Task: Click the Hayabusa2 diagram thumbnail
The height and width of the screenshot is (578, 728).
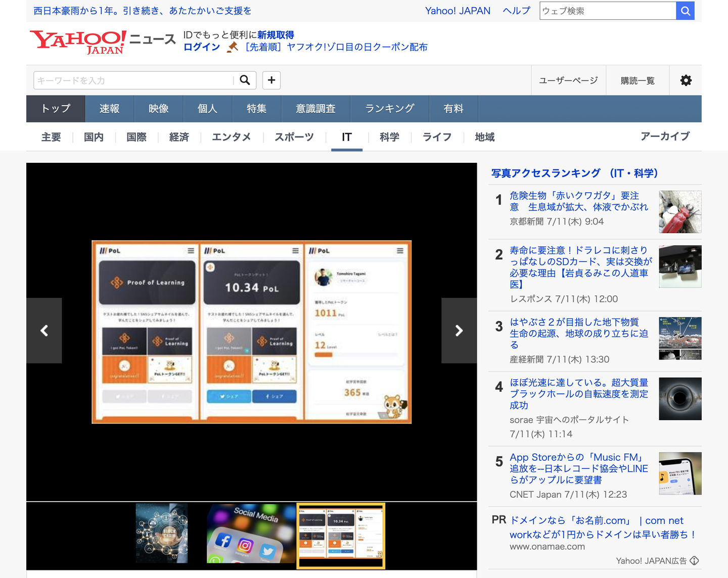Action: 680,338
